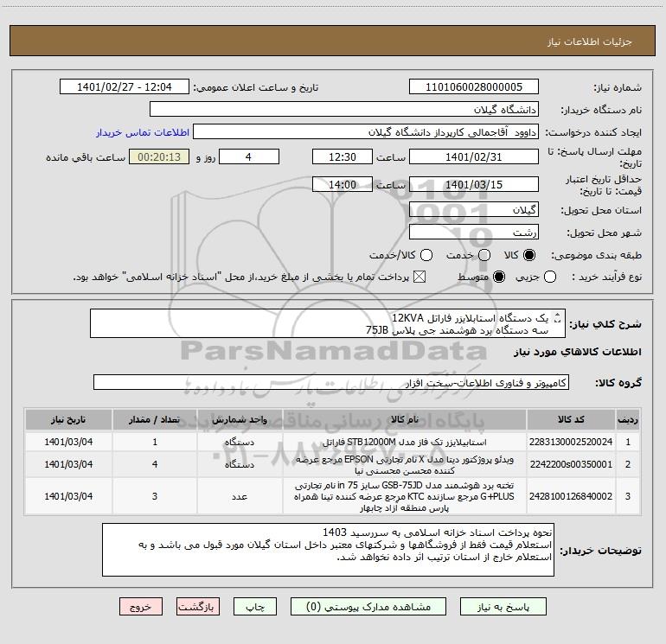Select the جزیی purchase type radio
The image size is (666, 644).
tap(549, 277)
